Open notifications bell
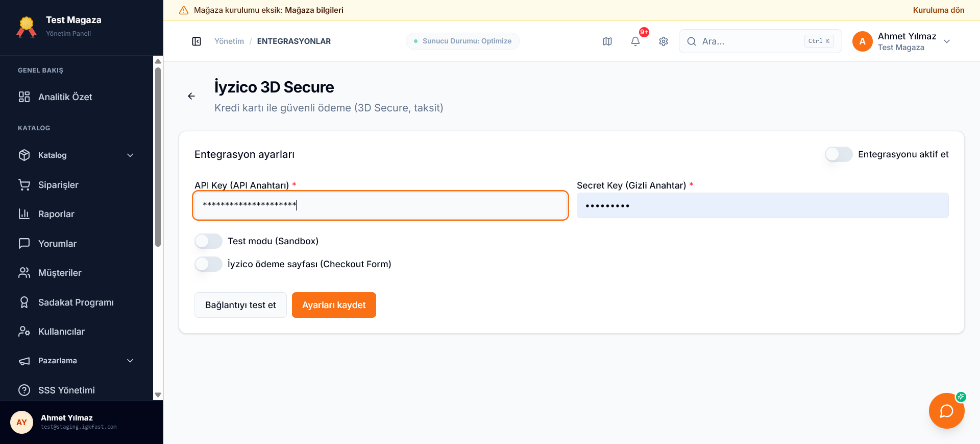Image resolution: width=980 pixels, height=444 pixels. pyautogui.click(x=635, y=41)
